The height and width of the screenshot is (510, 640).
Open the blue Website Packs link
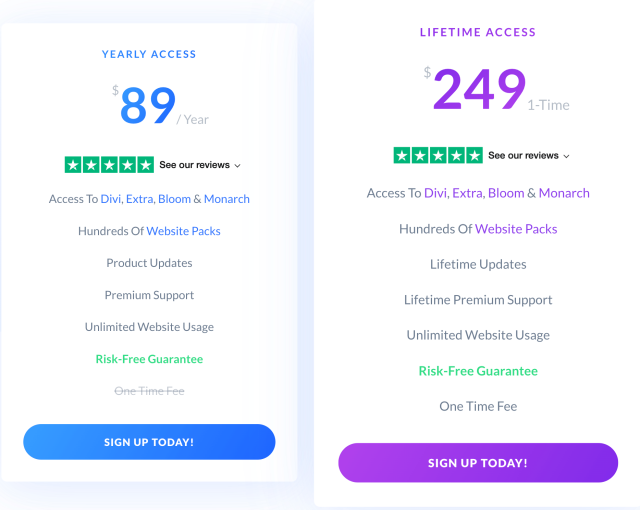click(183, 231)
